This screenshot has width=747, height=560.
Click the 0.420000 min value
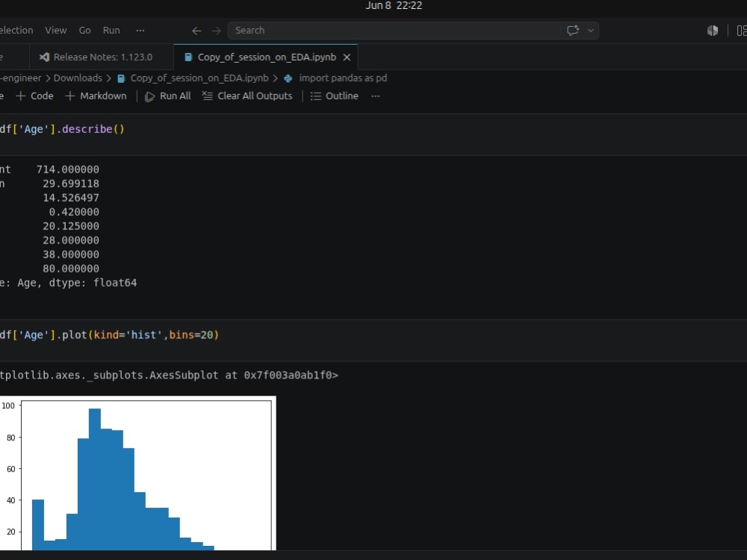point(74,212)
